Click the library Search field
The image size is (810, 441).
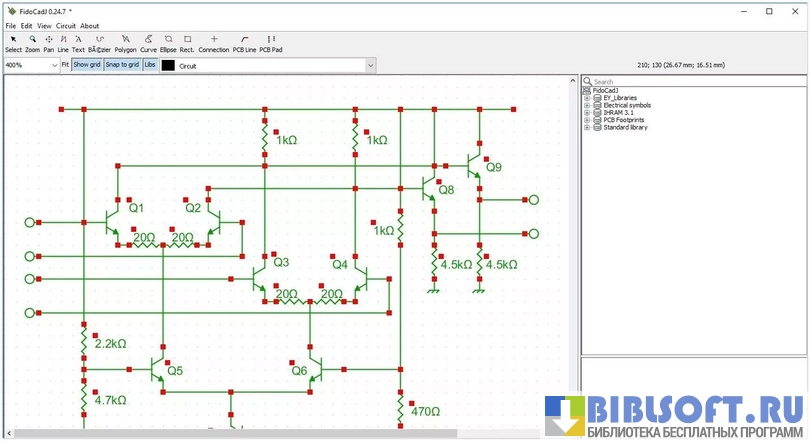(x=695, y=81)
